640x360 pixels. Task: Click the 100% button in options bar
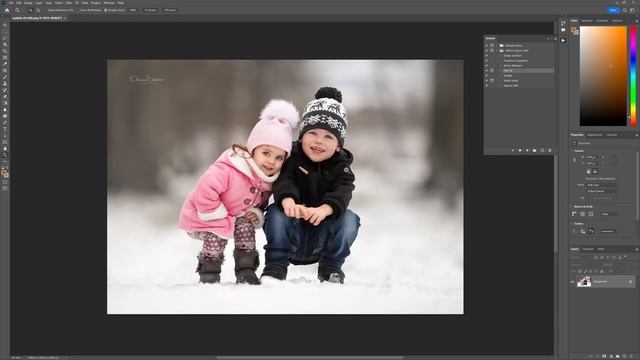[x=133, y=10]
